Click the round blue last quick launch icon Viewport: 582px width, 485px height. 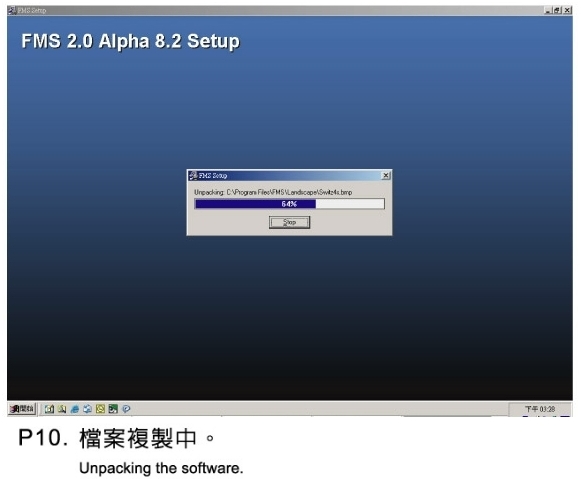(126, 409)
